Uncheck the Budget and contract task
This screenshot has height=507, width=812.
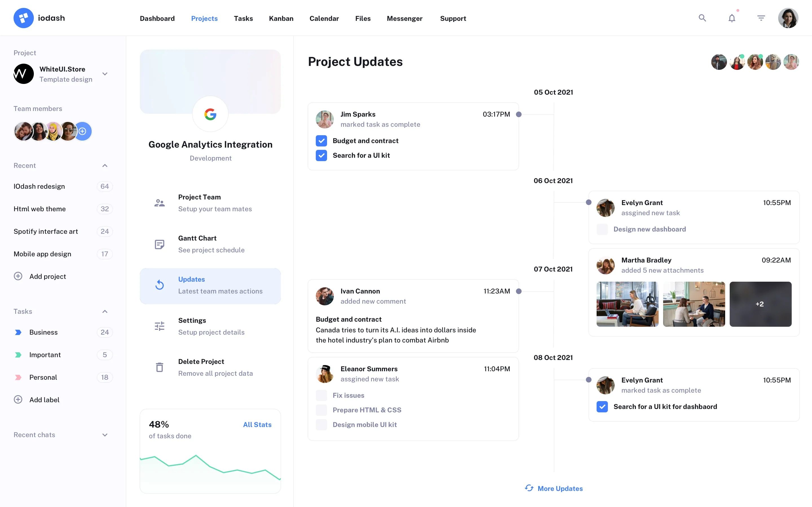coord(321,141)
